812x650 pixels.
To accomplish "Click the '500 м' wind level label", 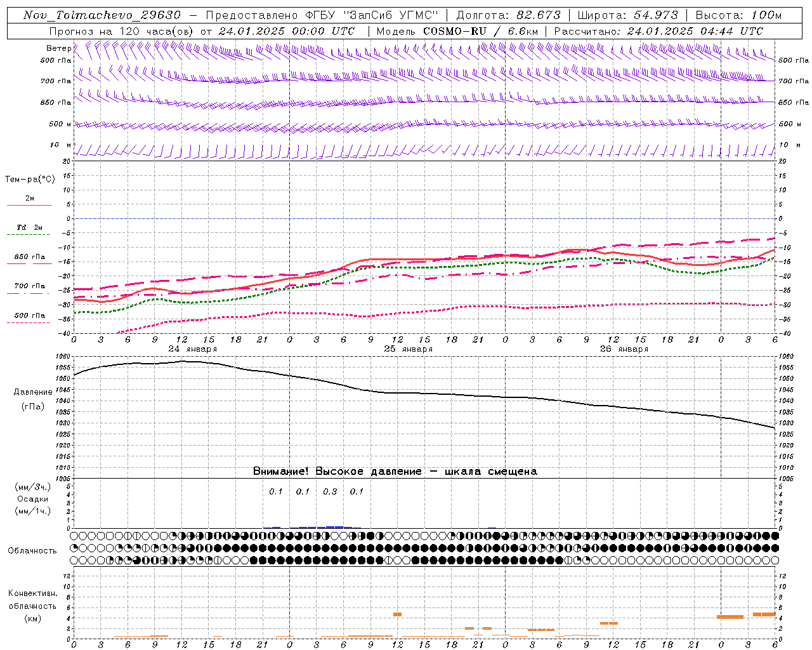I will click(60, 124).
